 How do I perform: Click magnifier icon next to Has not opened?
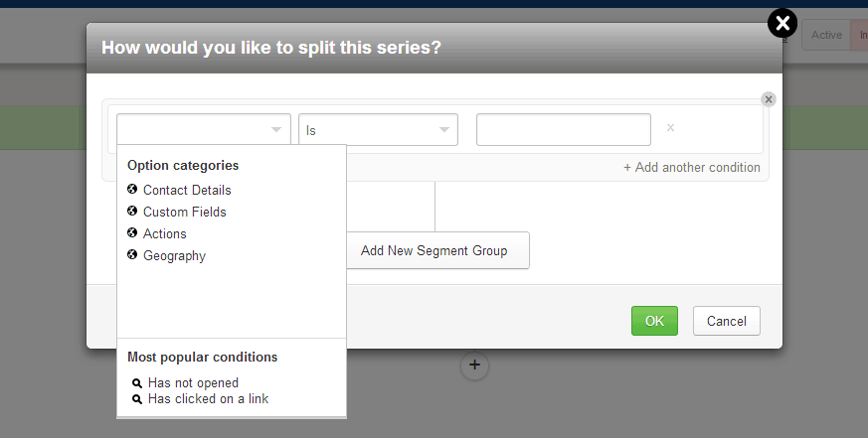coord(137,383)
